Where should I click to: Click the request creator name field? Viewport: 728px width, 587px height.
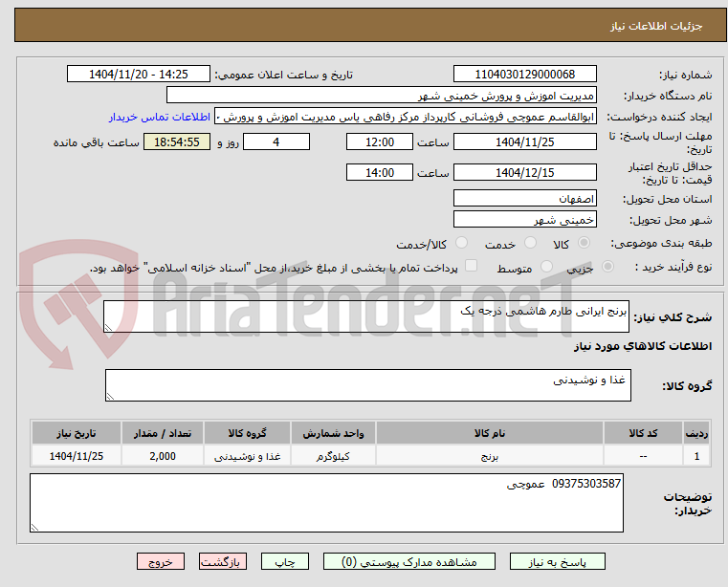pyautogui.click(x=406, y=117)
